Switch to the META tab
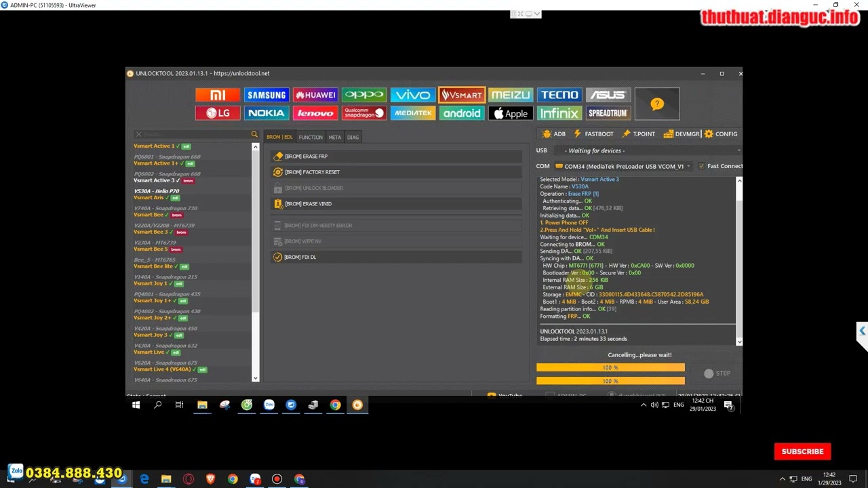 click(335, 137)
